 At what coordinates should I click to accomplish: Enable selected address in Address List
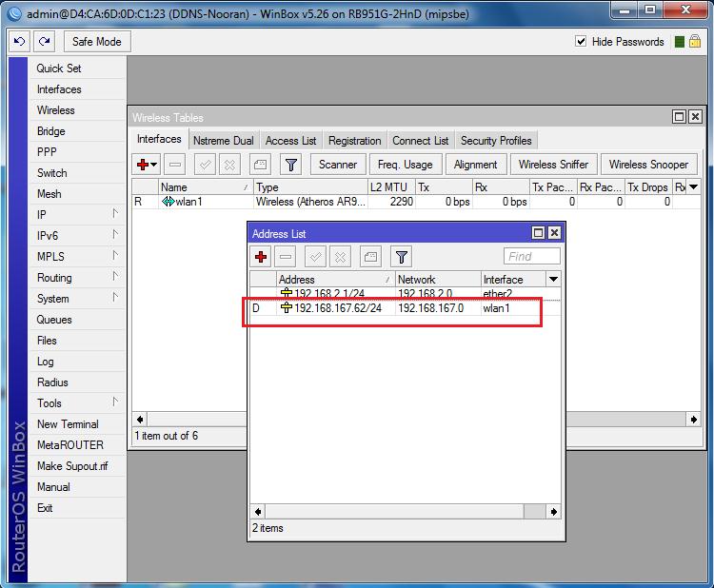(315, 257)
